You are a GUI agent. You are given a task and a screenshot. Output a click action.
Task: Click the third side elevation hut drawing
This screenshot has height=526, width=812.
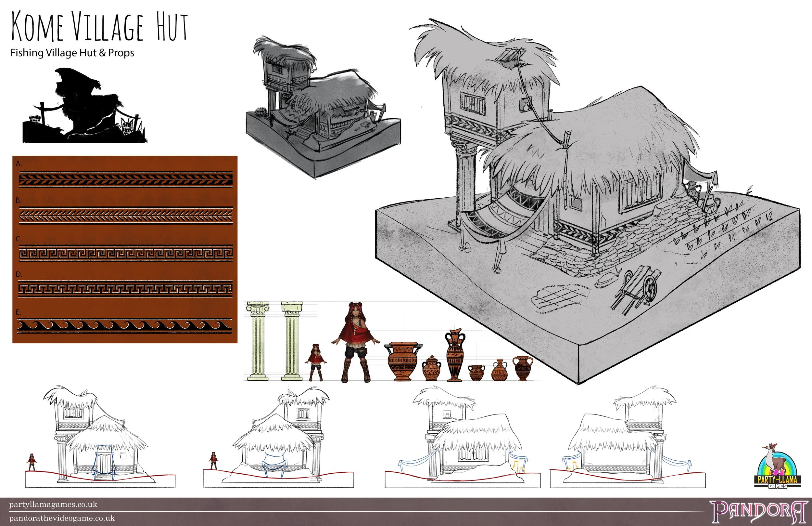click(463, 437)
